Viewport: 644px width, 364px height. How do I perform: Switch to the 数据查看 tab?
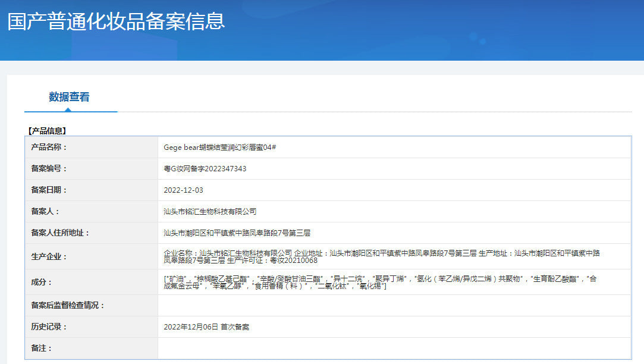69,97
